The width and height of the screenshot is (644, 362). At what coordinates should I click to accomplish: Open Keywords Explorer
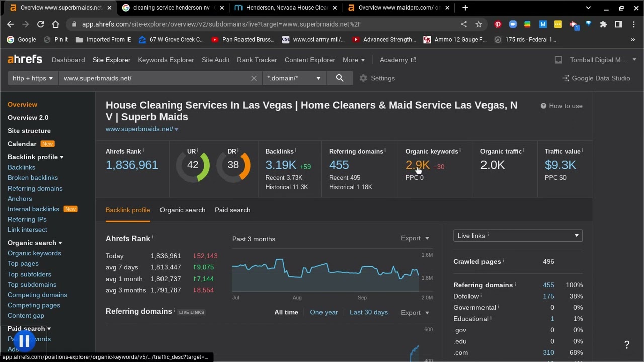[x=166, y=60]
